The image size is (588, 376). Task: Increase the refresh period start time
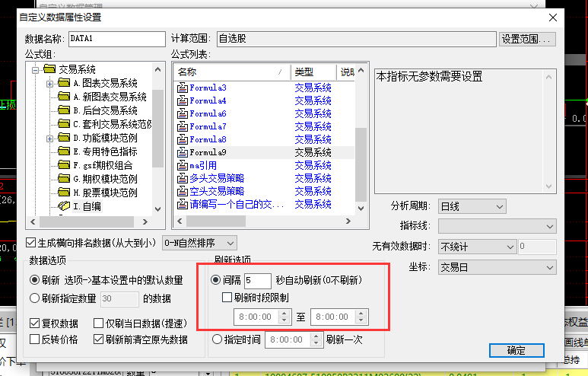tap(284, 313)
